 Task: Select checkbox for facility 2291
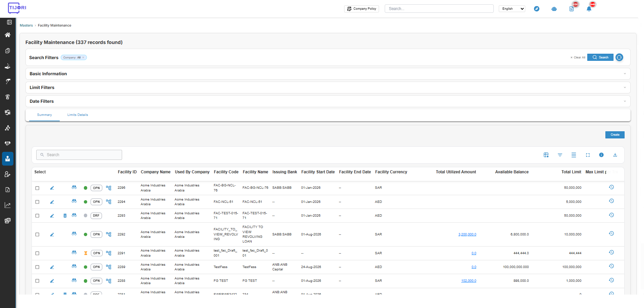(37, 253)
